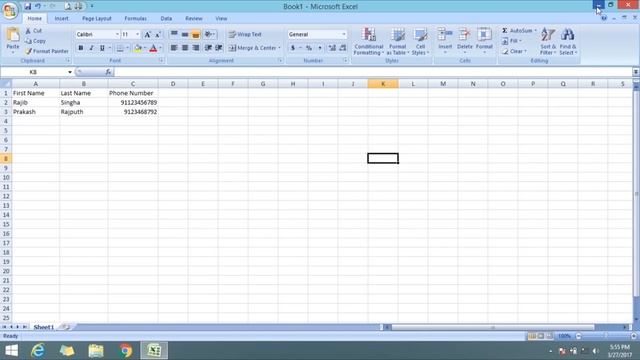Open Find & Select menu
The width and height of the screenshot is (640, 360).
coord(568,41)
